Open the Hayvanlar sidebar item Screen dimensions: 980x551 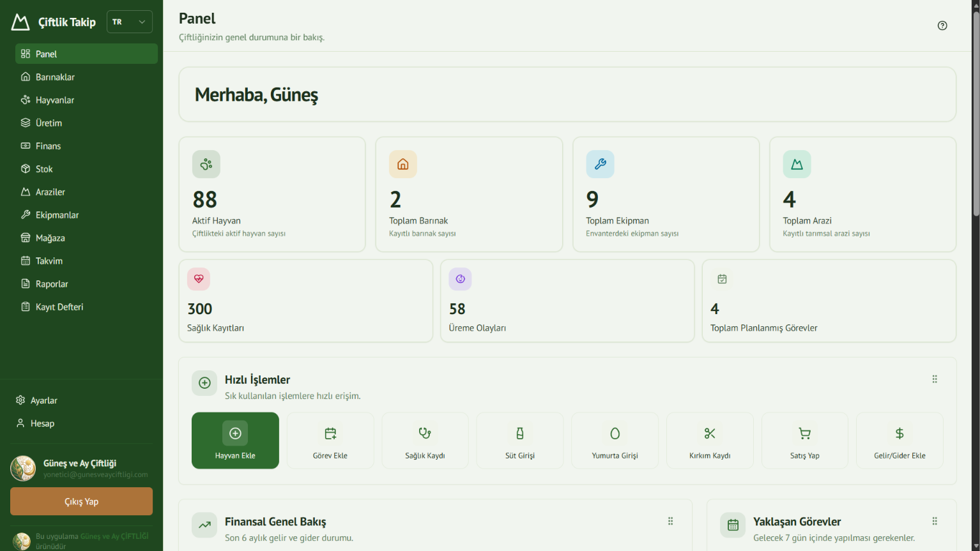coord(86,100)
